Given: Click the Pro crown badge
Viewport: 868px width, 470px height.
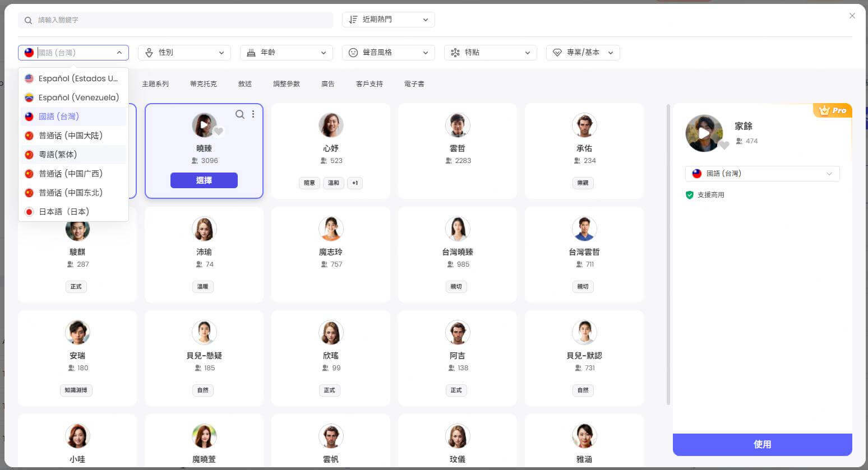Looking at the screenshot, I should click(833, 110).
